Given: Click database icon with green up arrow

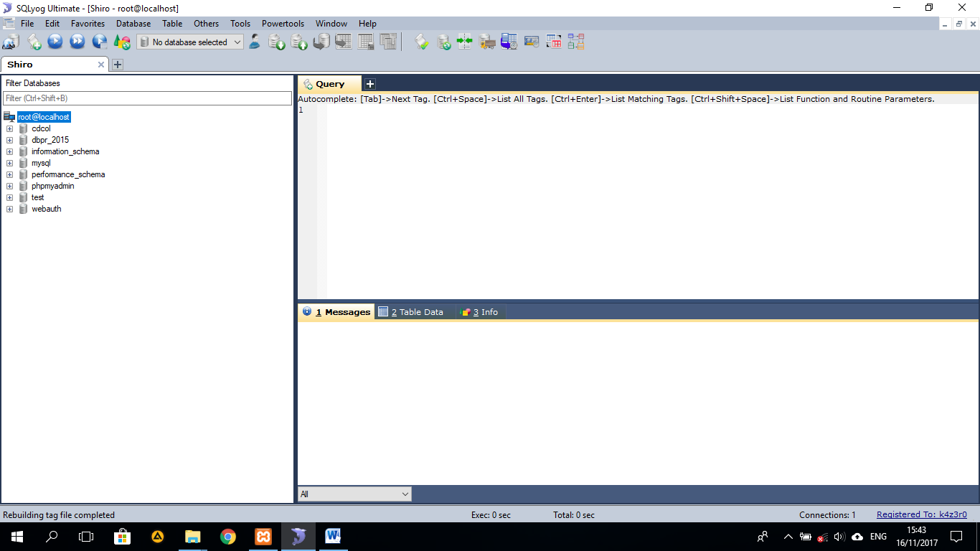Looking at the screenshot, I should 299,42.
